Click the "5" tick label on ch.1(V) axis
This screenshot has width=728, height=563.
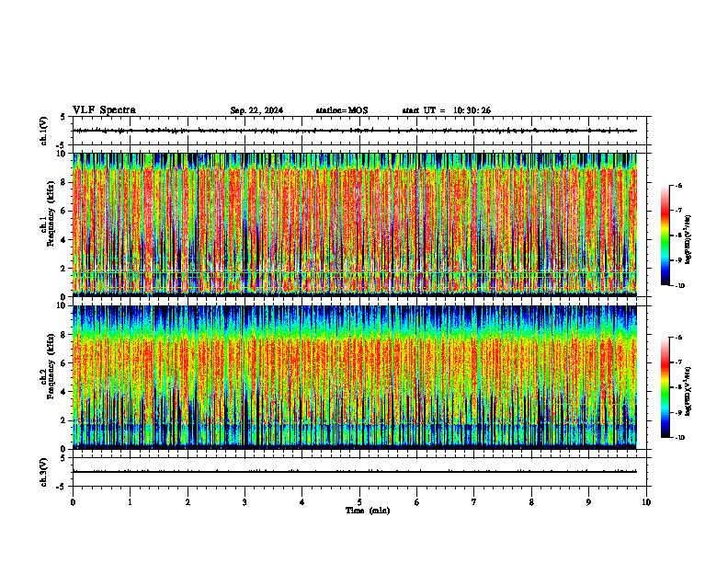pyautogui.click(x=63, y=117)
